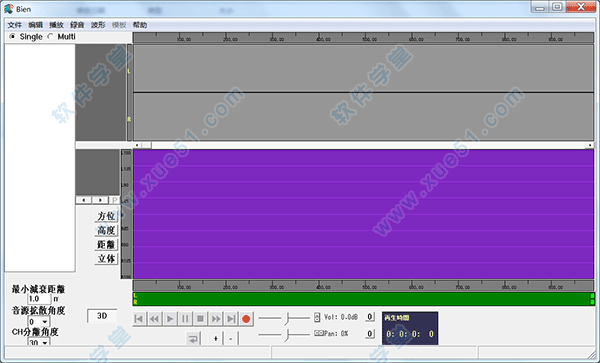Screen dimensions: 600x363
Task: Open the 文件 menu
Action: pos(15,25)
